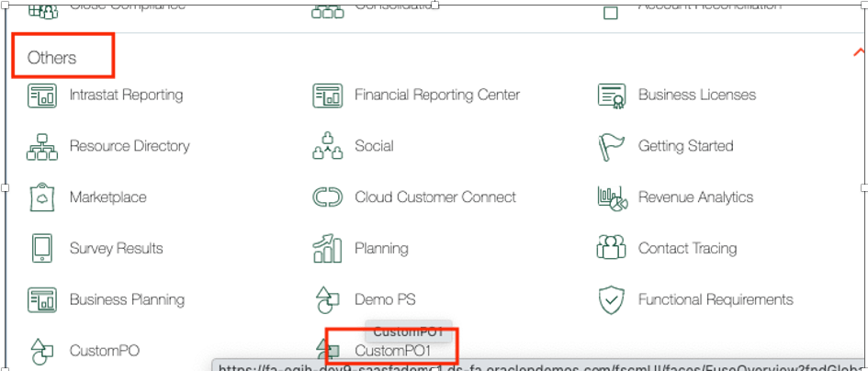Go to the Demo PS link
The height and width of the screenshot is (371, 868).
pyautogui.click(x=381, y=299)
